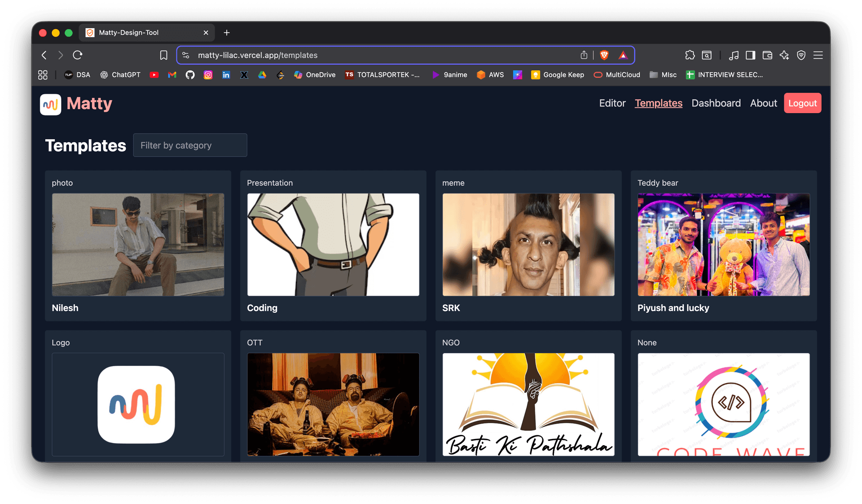Screen dimensions: 862x504
Task: Open the GitHub bookmark icon
Action: 190,75
